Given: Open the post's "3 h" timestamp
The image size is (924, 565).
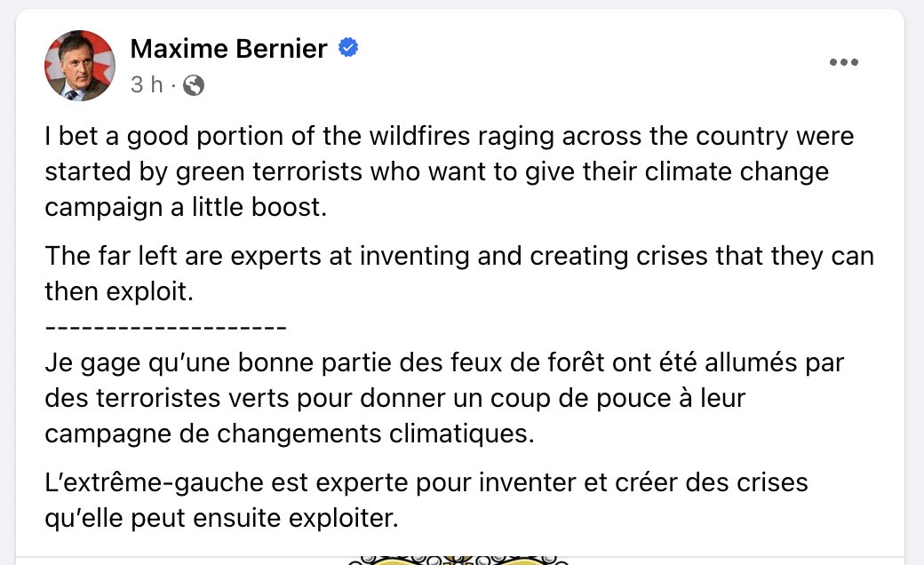Looking at the screenshot, I should [x=147, y=84].
